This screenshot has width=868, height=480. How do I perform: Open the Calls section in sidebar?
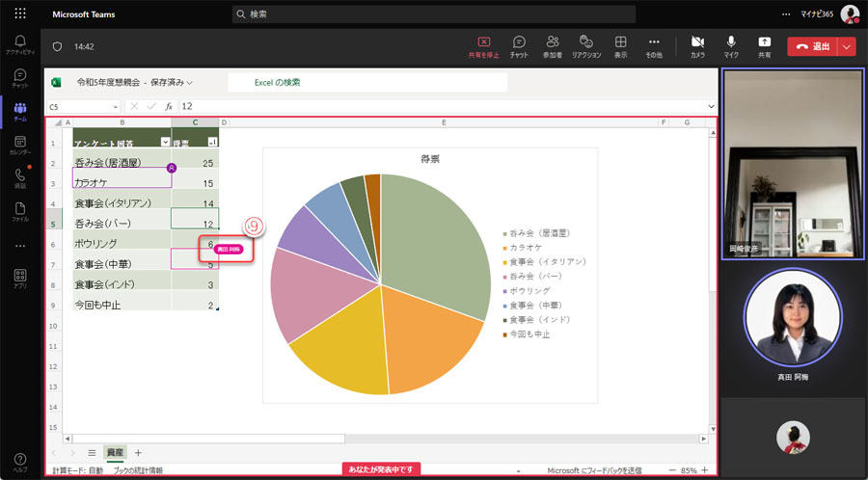click(20, 178)
